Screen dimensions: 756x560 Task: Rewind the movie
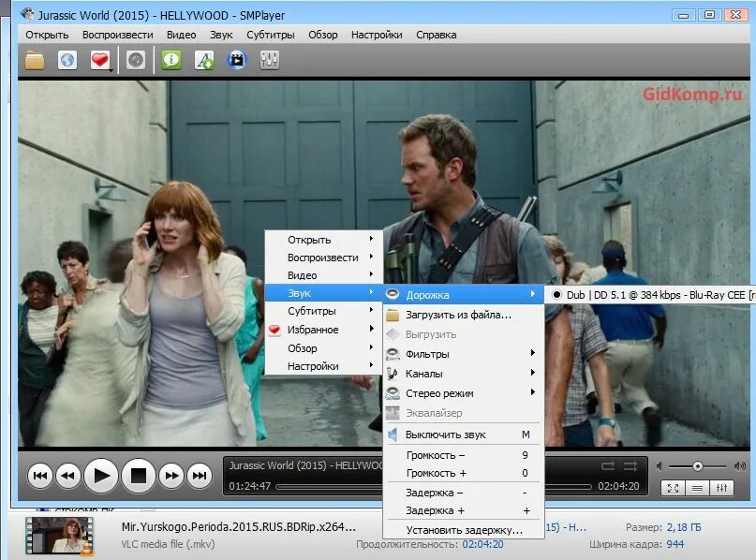click(x=68, y=476)
